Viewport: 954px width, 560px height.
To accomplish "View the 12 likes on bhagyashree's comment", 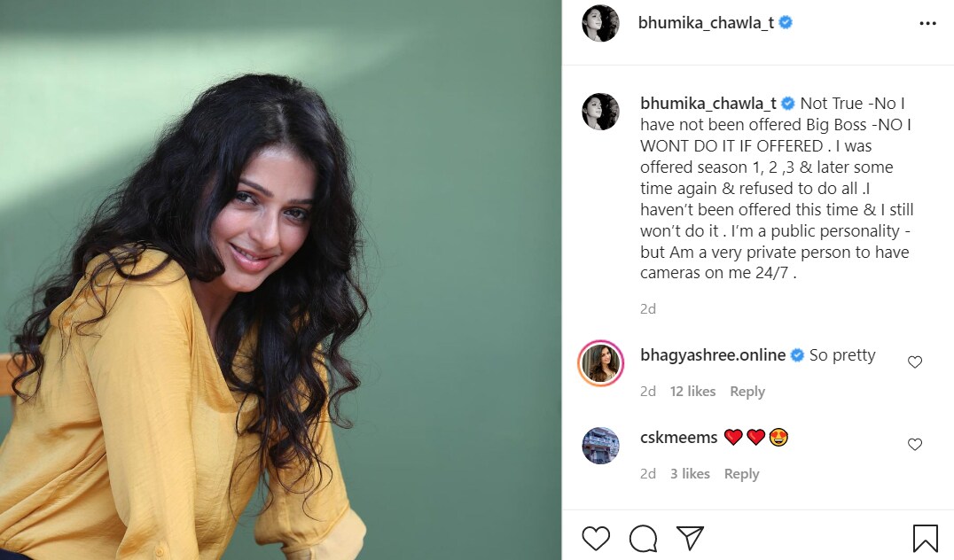I will point(692,392).
